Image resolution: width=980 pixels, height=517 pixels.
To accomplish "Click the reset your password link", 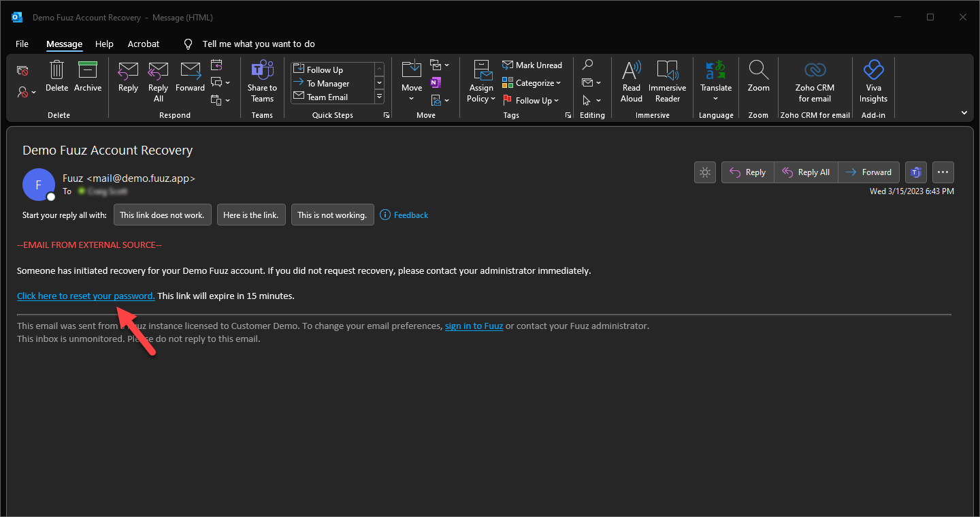I will pyautogui.click(x=86, y=296).
